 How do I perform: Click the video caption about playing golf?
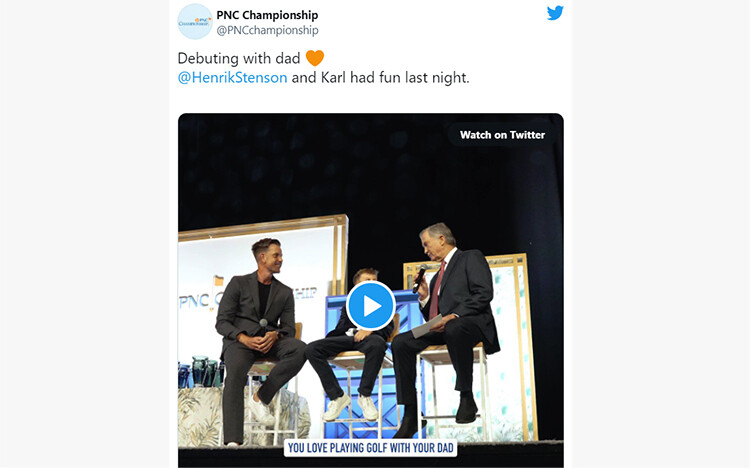click(371, 448)
